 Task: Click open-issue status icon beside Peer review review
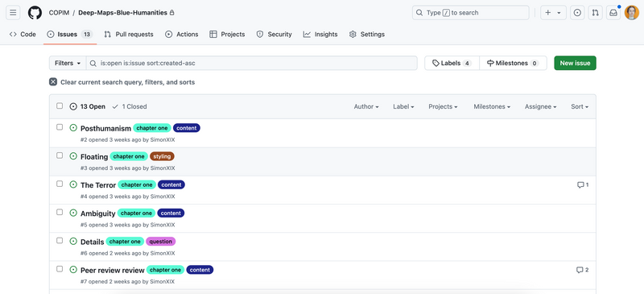pyautogui.click(x=73, y=270)
